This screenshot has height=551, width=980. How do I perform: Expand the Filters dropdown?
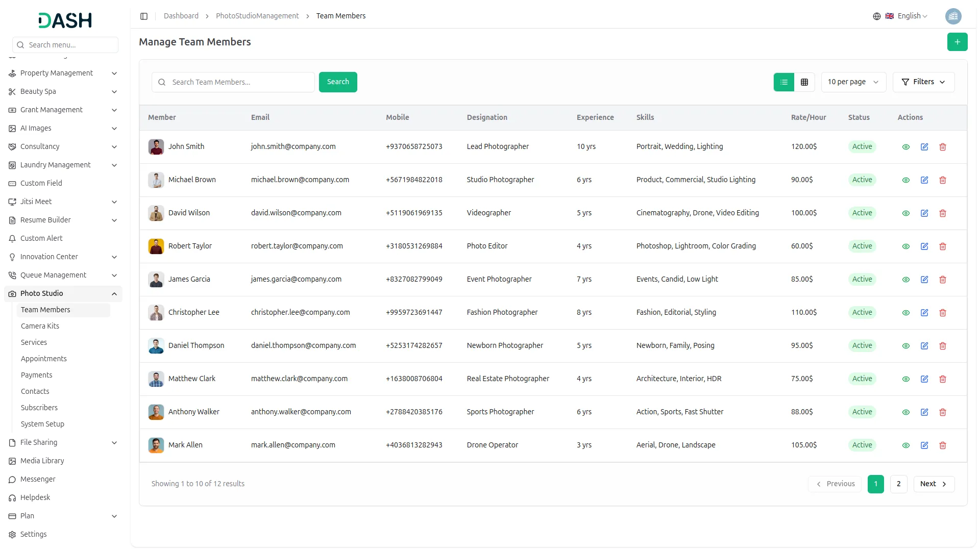[923, 82]
